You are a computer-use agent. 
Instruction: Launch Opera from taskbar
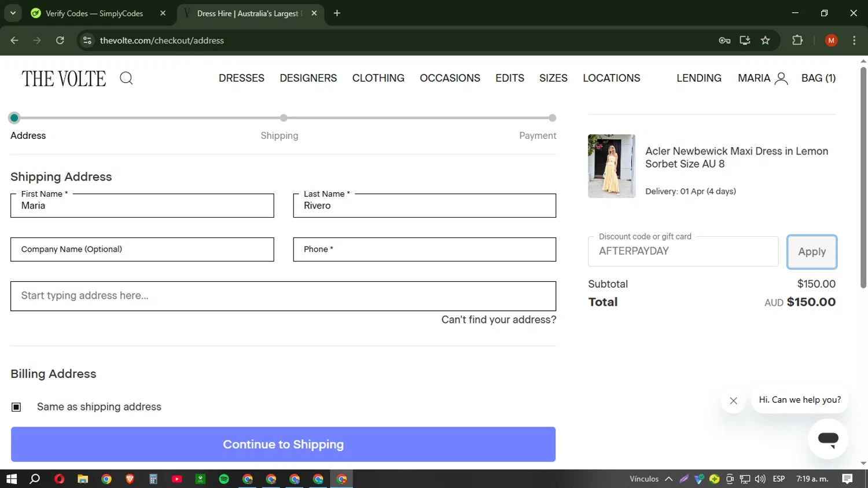[x=59, y=479]
